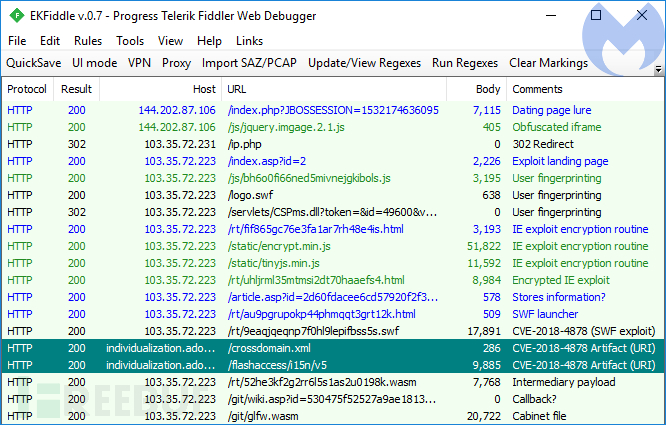Minimize the Fiddler window
Screen dimensions: 666x425
551,16
